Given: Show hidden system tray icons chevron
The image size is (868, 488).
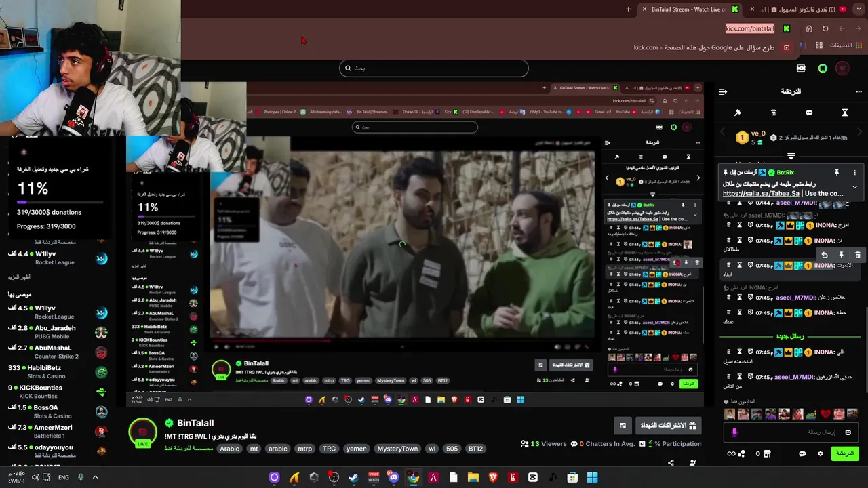Looking at the screenshot, I should coord(95,477).
